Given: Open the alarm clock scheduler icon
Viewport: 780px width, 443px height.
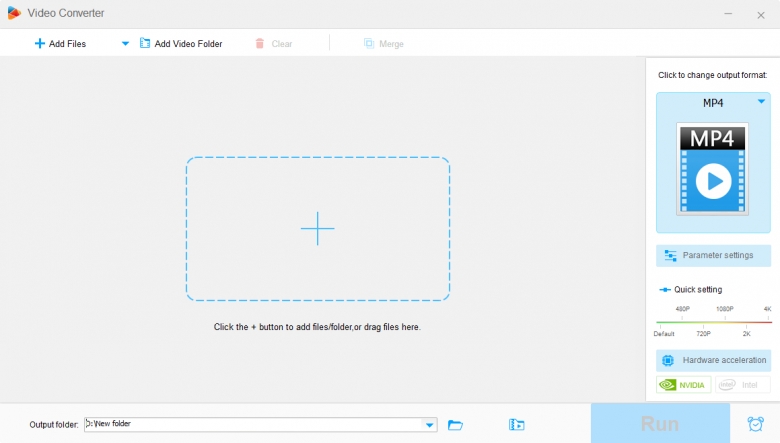Looking at the screenshot, I should (755, 424).
